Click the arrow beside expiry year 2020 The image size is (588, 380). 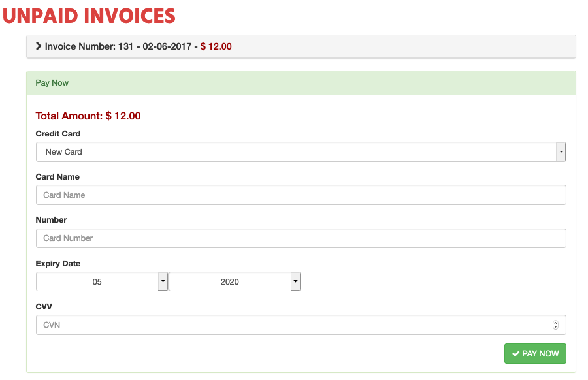[x=295, y=282]
